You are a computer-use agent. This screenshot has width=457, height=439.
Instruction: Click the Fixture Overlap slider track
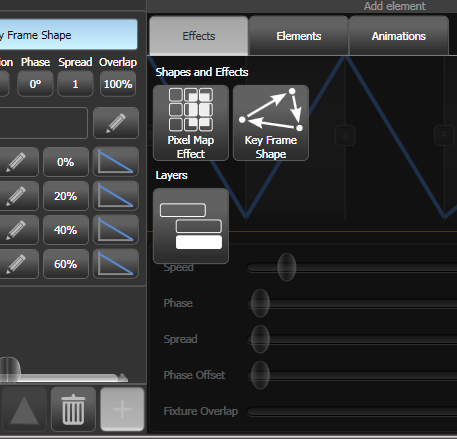pyautogui.click(x=352, y=411)
